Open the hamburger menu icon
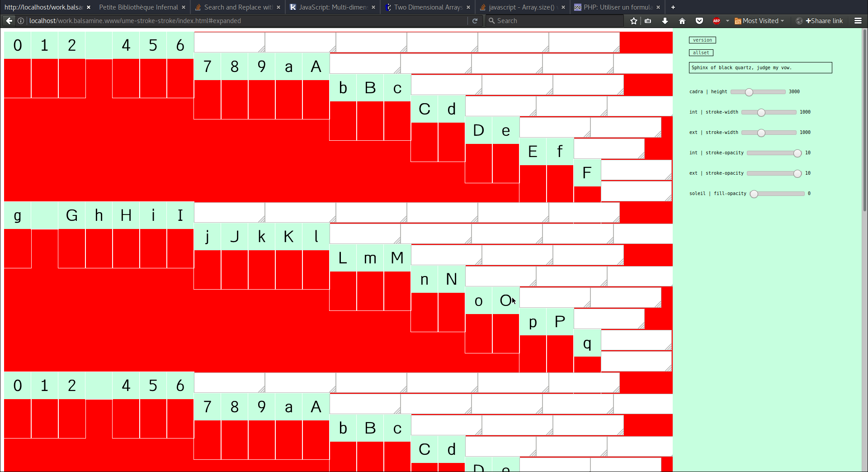868x472 pixels. (x=858, y=21)
